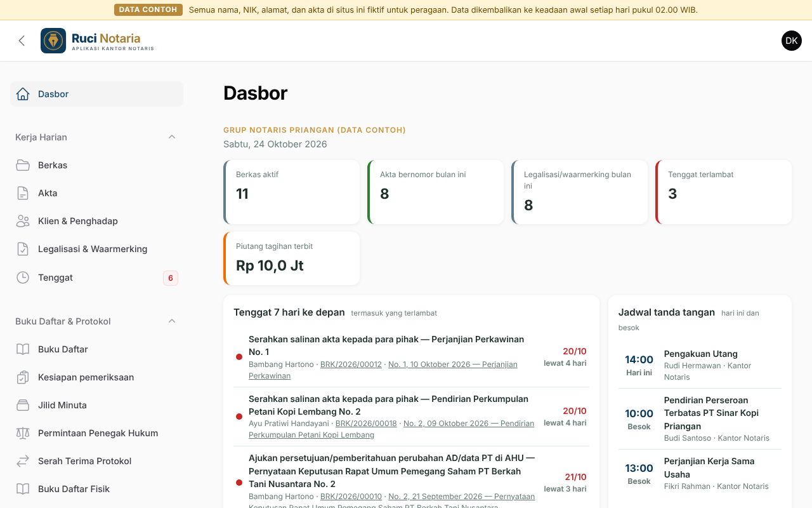Open Jilid Minuta page

(x=96, y=405)
